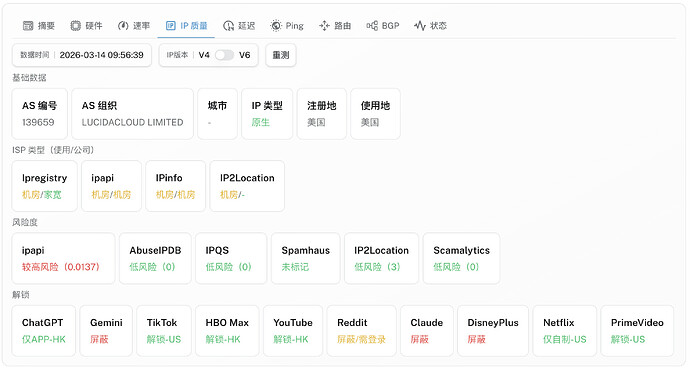690x369 pixels.
Task: Click the TikTok 解锁-US card
Action: click(164, 331)
